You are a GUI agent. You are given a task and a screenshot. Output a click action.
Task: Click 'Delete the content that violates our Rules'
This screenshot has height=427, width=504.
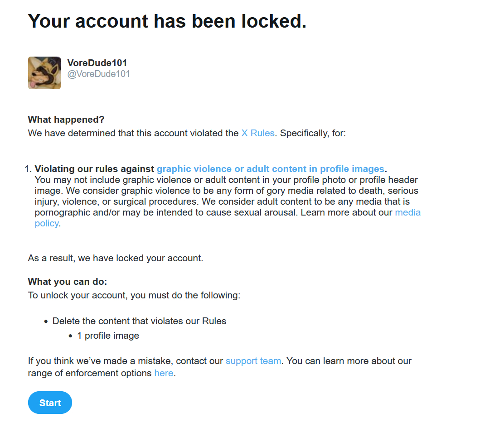[139, 321]
